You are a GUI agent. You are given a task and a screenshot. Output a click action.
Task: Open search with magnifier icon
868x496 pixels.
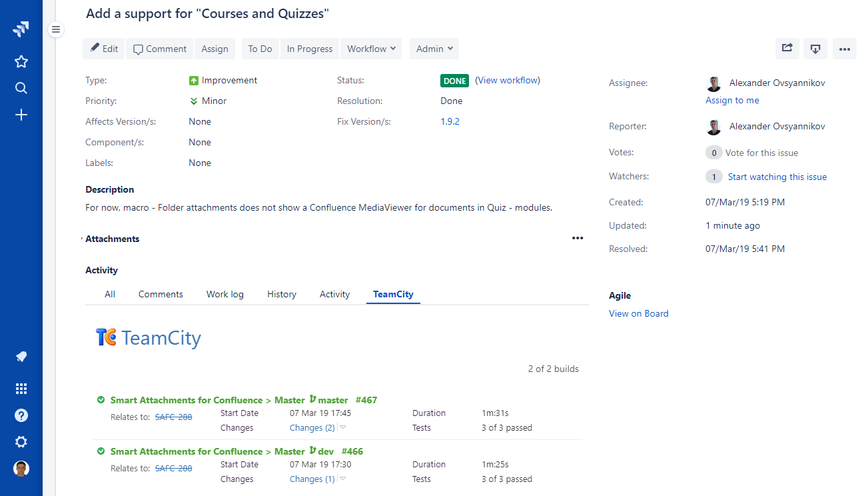click(21, 89)
